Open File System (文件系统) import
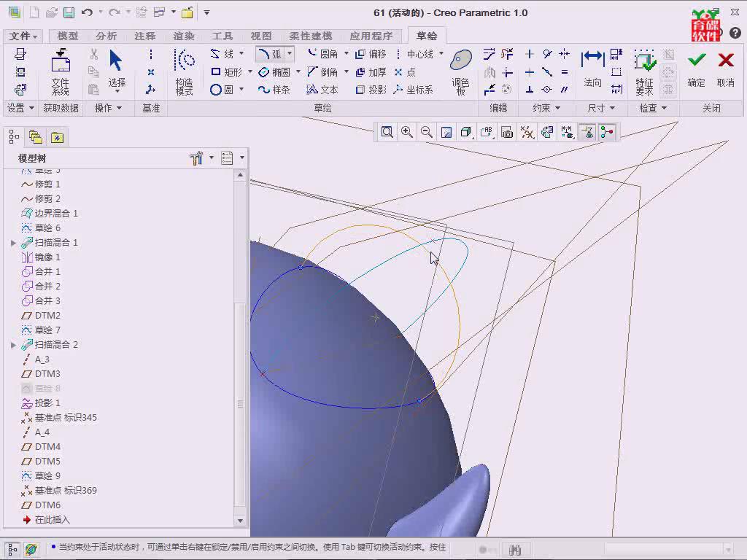747x560 pixels. (x=61, y=72)
